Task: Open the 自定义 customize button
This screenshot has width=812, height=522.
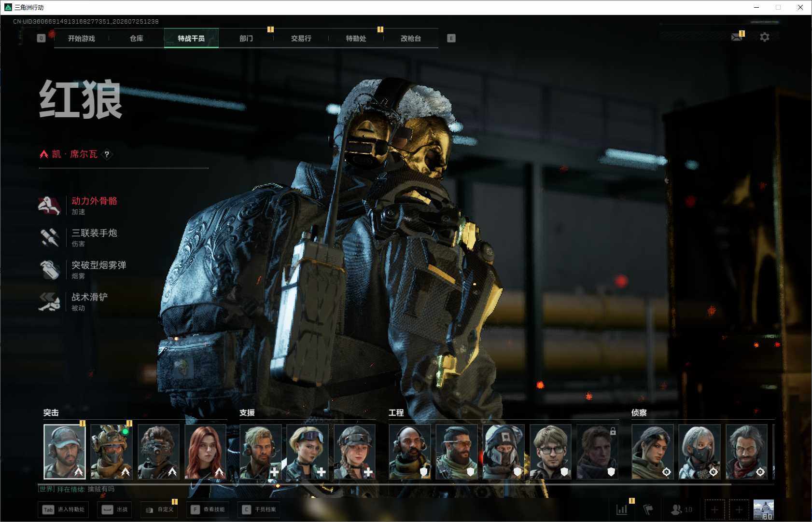Action: (159, 509)
